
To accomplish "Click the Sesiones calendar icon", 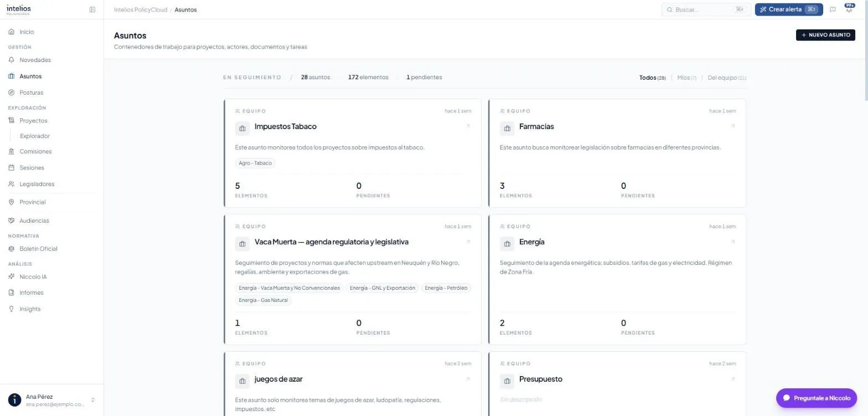I will pyautogui.click(x=12, y=168).
